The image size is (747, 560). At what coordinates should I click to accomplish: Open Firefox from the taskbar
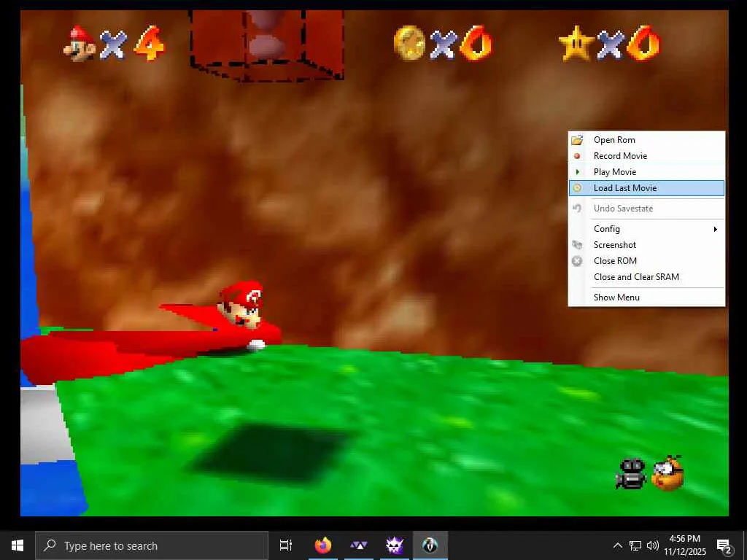click(323, 545)
